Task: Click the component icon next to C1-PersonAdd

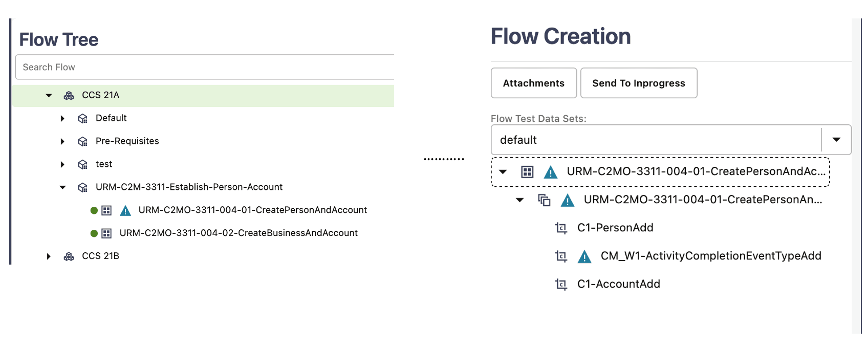Action: [x=561, y=228]
